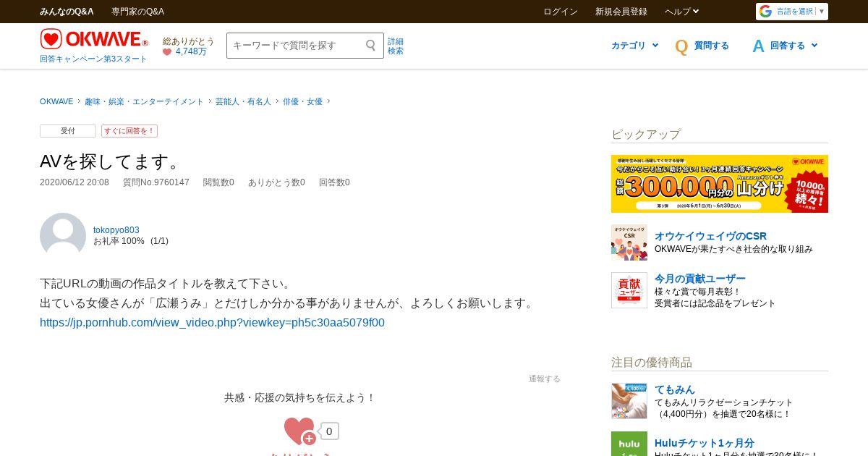This screenshot has height=456, width=868.
Task: Click 質問する link
Action: click(x=712, y=46)
